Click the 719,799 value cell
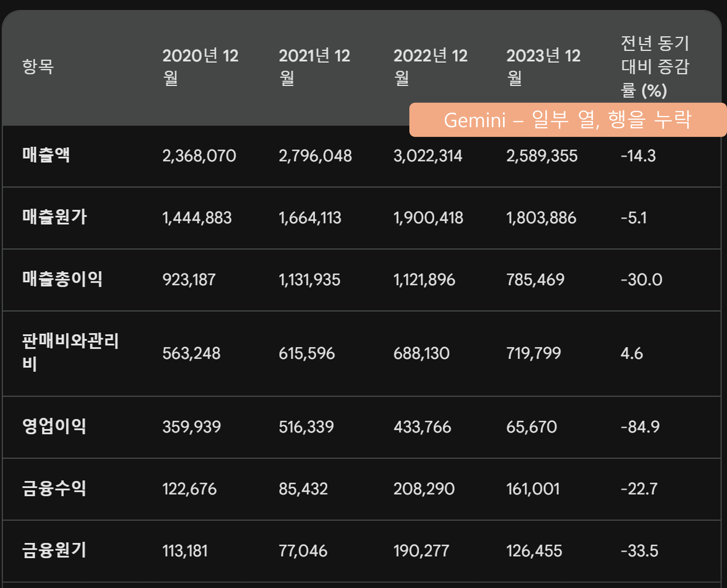Viewport: 727px width, 588px height. pos(534,353)
